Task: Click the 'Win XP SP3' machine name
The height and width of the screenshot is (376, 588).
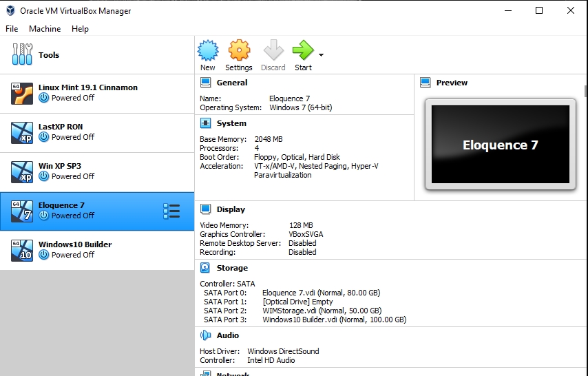Action: 60,166
